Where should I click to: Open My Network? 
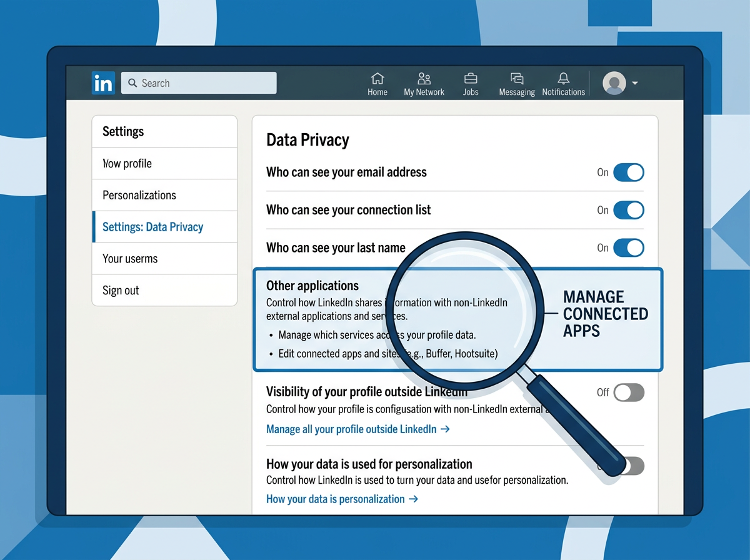(x=424, y=84)
